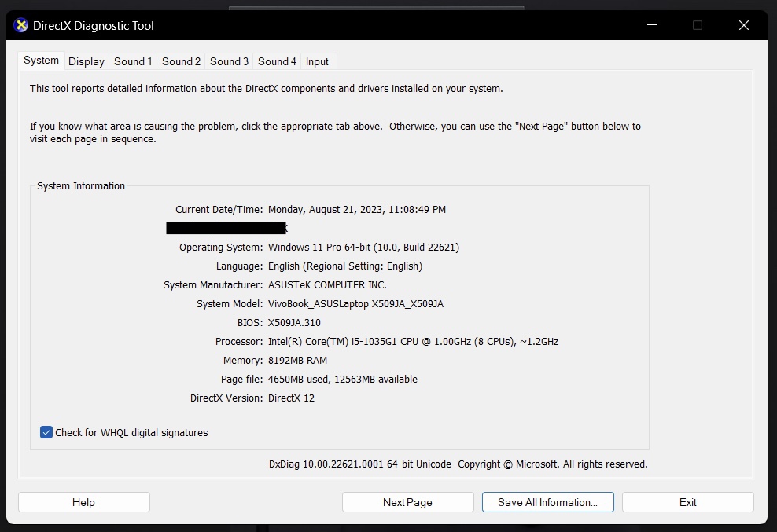Click the model value VivoBook_ASUSLaptop X509JA_X509JA

pos(355,303)
